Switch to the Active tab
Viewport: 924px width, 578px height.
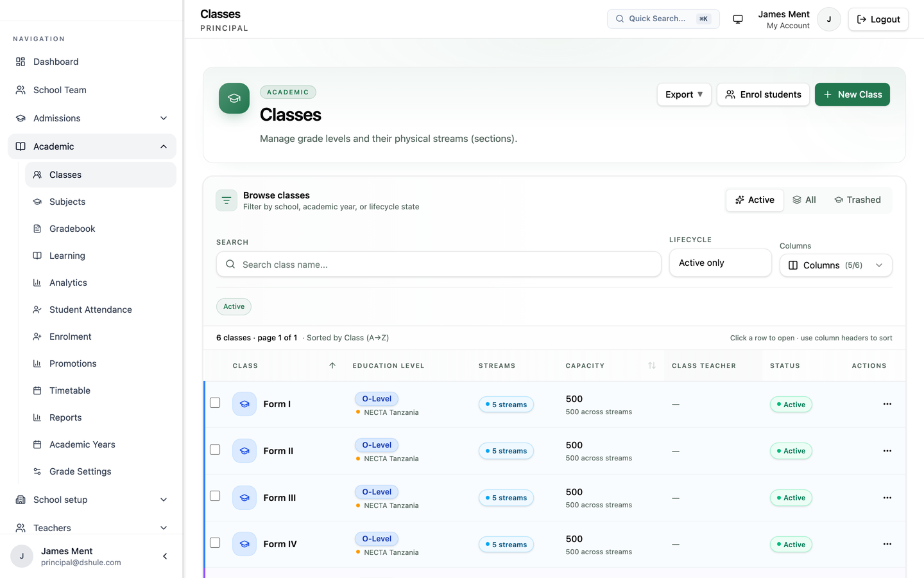pos(755,200)
